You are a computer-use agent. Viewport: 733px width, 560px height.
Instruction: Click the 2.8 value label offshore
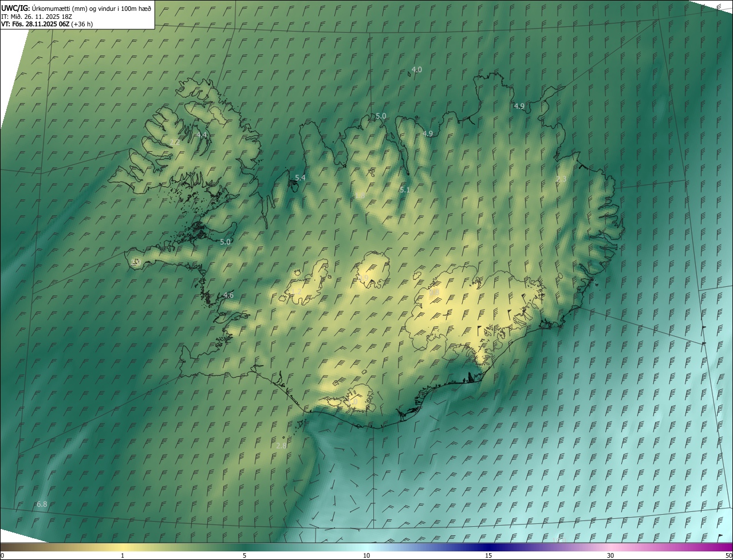click(x=281, y=445)
